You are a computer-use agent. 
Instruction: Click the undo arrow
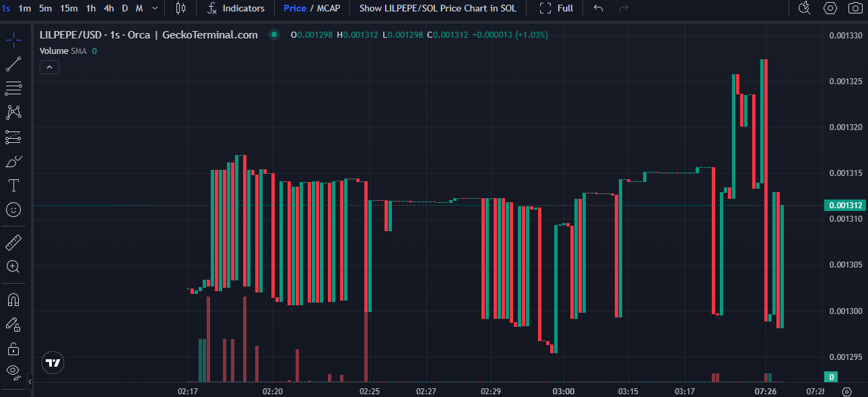coord(598,8)
